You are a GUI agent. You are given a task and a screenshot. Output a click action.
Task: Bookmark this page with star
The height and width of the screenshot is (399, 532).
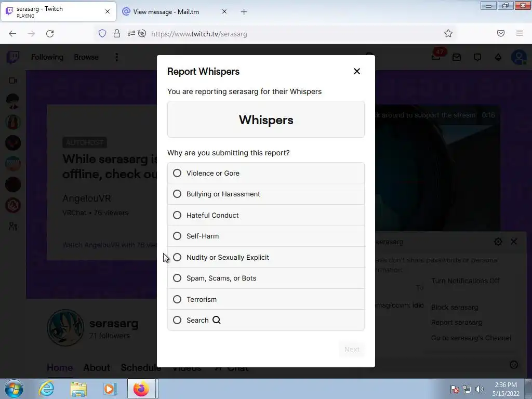point(448,33)
